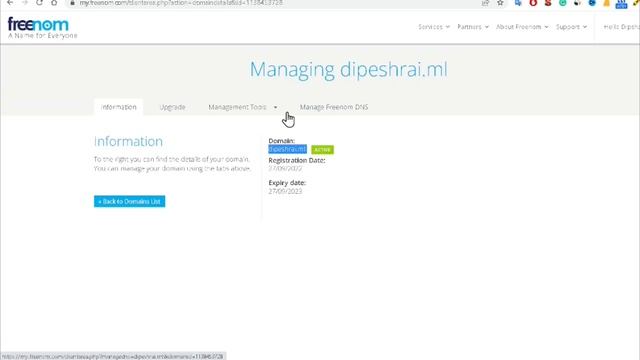
Task: Open the red S extension icon
Action: point(548,3)
